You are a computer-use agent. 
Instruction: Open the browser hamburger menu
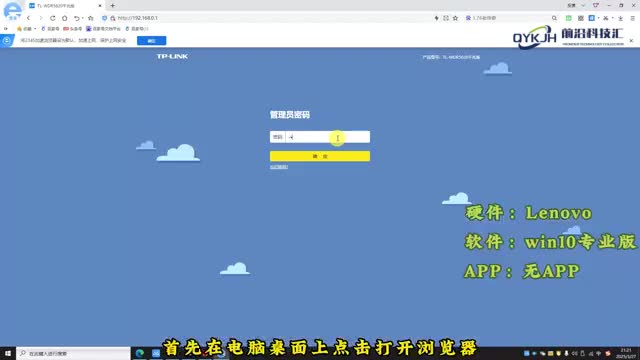[x=633, y=18]
